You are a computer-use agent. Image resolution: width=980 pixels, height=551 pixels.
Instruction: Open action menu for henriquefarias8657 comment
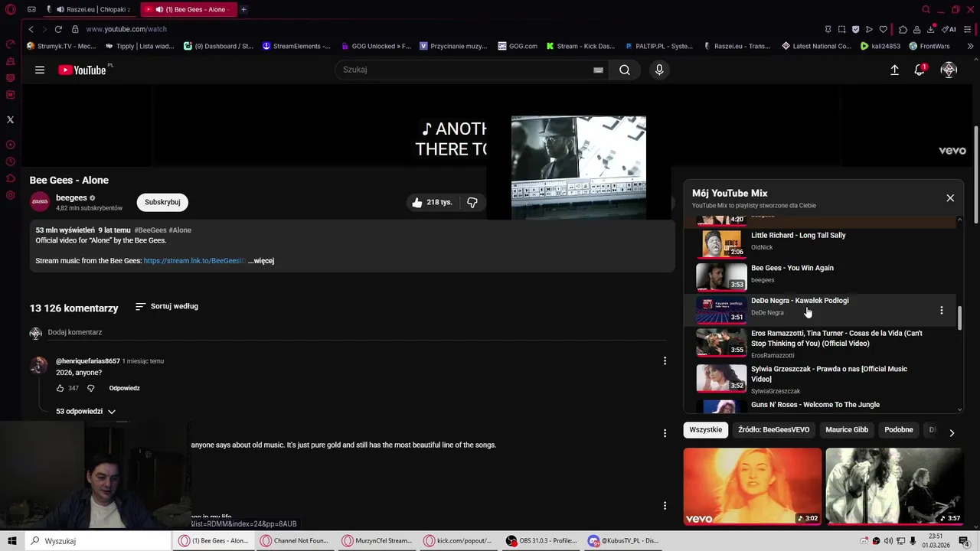point(665,360)
